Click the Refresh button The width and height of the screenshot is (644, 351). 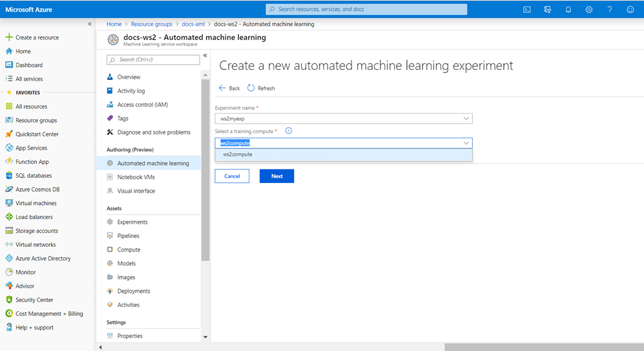click(261, 88)
